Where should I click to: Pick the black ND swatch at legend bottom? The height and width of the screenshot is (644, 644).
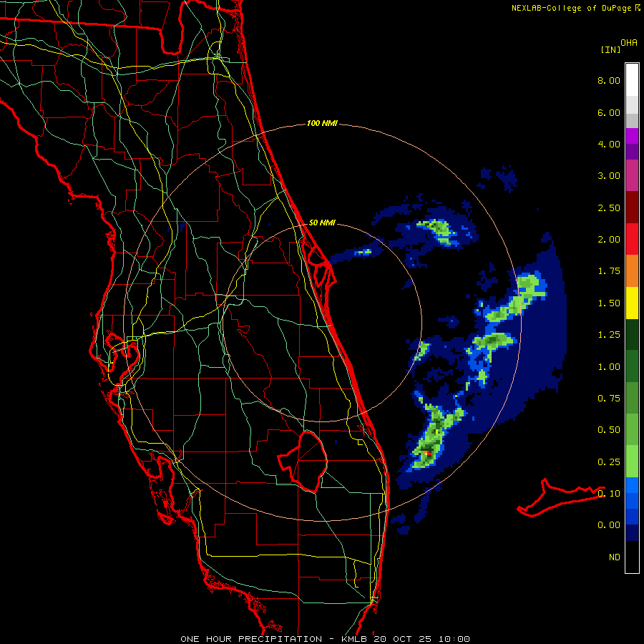point(632,557)
